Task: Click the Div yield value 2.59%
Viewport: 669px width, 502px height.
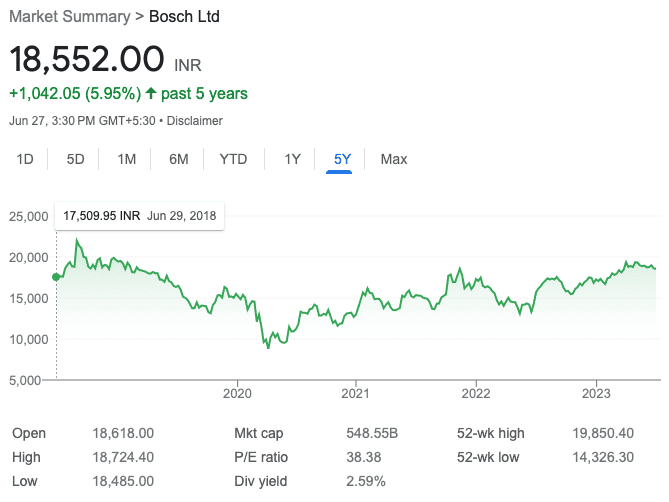Action: (x=366, y=481)
